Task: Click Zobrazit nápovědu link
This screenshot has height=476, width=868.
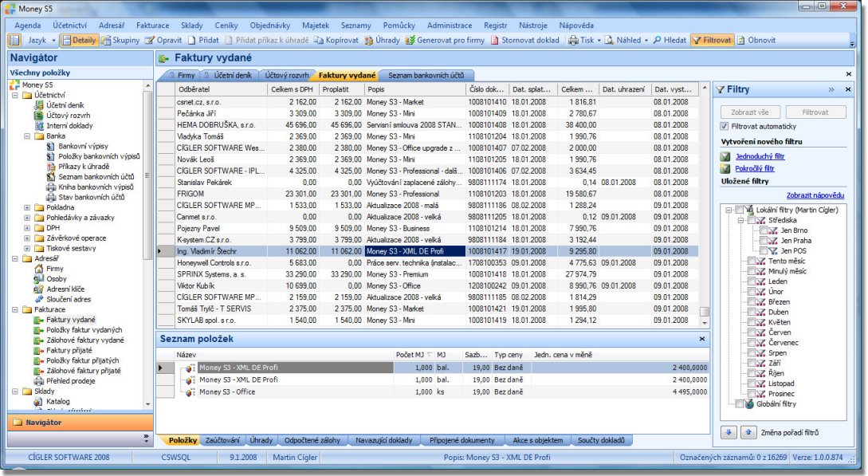Action: click(815, 195)
